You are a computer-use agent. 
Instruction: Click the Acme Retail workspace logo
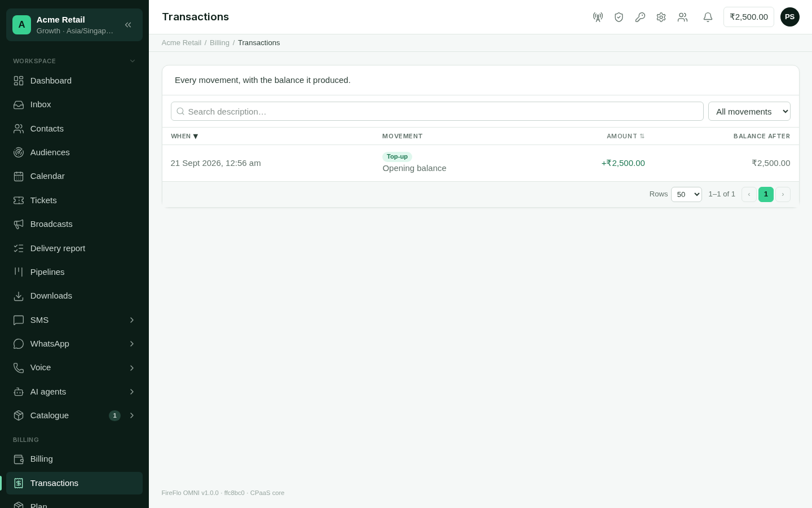[x=21, y=25]
